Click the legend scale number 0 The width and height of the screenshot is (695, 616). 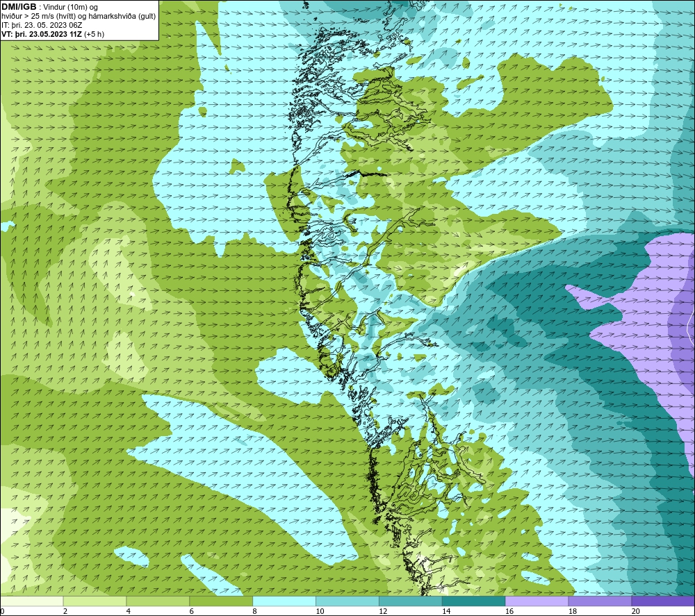coord(2,611)
